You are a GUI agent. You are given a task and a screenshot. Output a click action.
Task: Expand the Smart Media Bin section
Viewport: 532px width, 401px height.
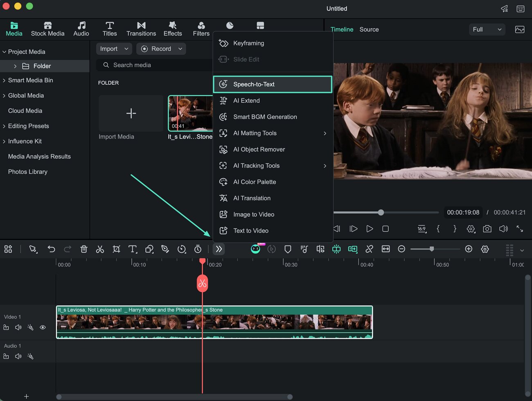point(4,81)
